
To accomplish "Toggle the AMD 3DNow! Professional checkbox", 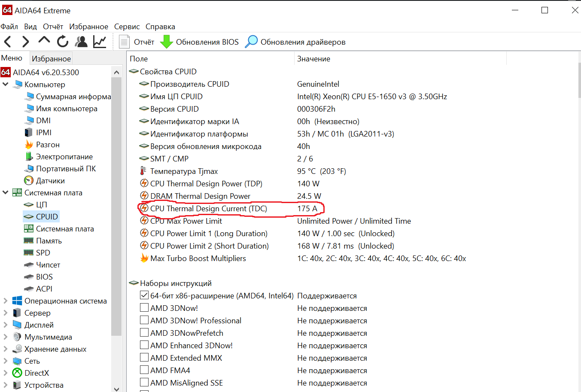I will point(144,320).
